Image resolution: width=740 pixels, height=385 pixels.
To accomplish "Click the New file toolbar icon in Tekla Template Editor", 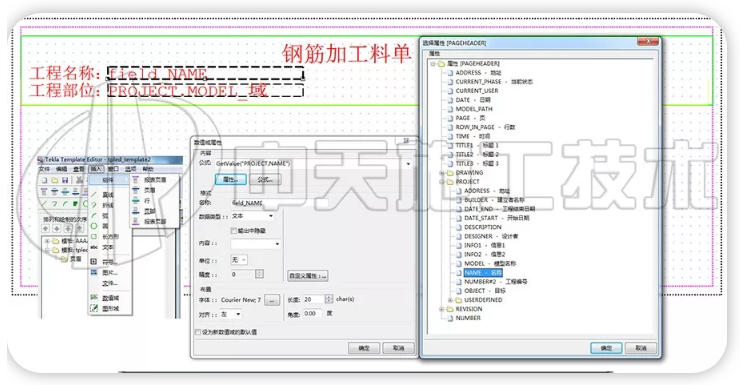I will click(x=44, y=180).
